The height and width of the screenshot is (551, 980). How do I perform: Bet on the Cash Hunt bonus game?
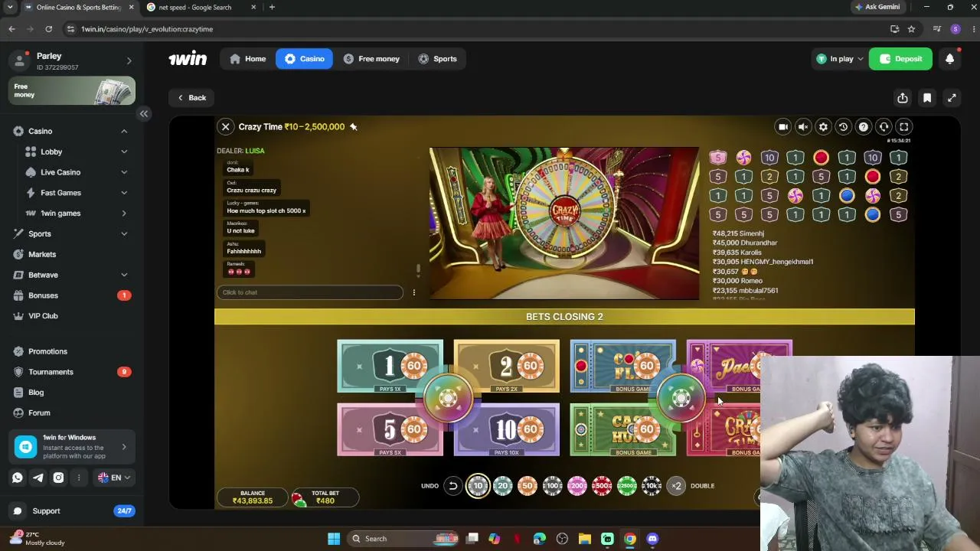coord(622,430)
